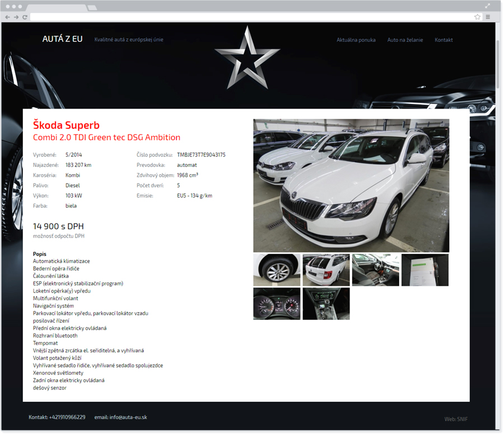View the alloy wheel thumbnail
Image resolution: width=504 pixels, height=437 pixels.
click(x=277, y=270)
